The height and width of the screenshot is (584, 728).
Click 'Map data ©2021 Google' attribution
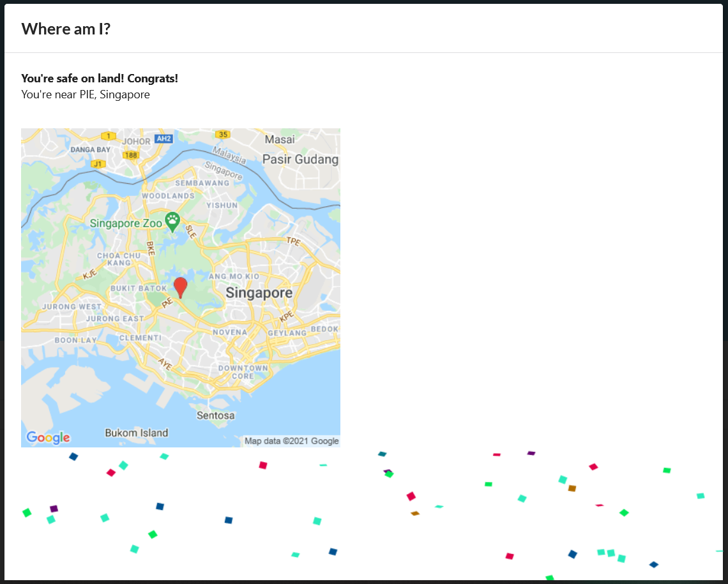coord(292,441)
